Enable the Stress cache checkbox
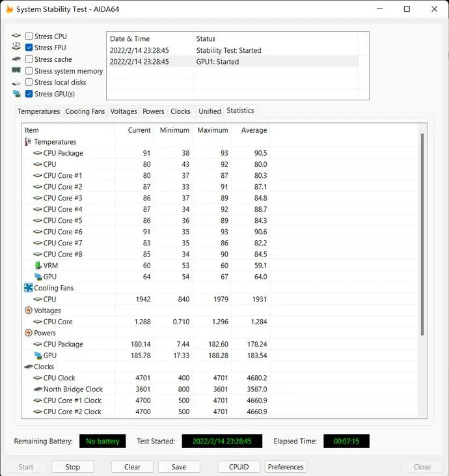Image resolution: width=449 pixels, height=476 pixels. (29, 59)
